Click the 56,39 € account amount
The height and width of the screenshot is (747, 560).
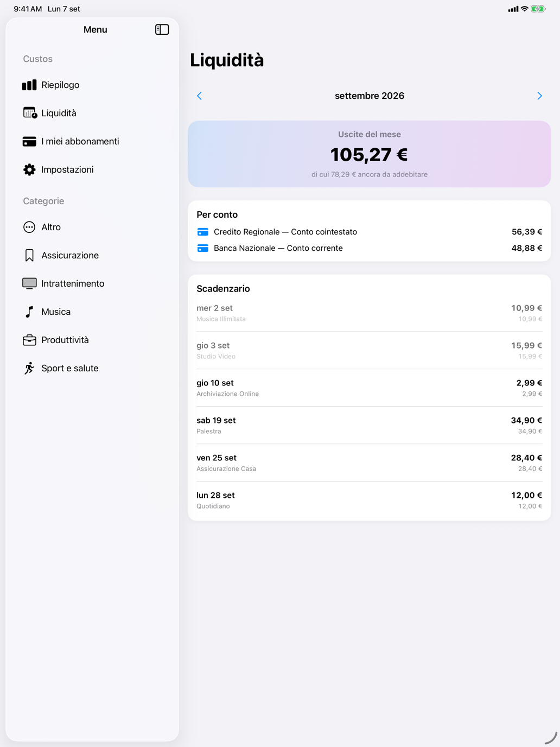coord(527,232)
